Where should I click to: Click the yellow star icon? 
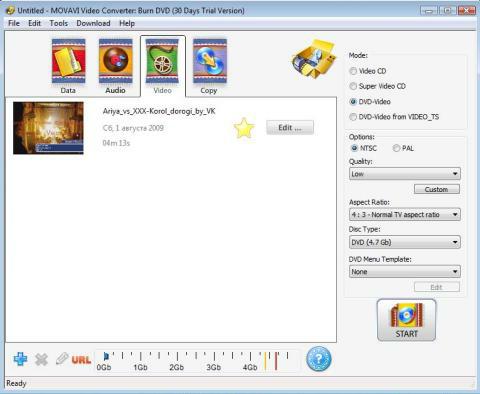pyautogui.click(x=244, y=128)
